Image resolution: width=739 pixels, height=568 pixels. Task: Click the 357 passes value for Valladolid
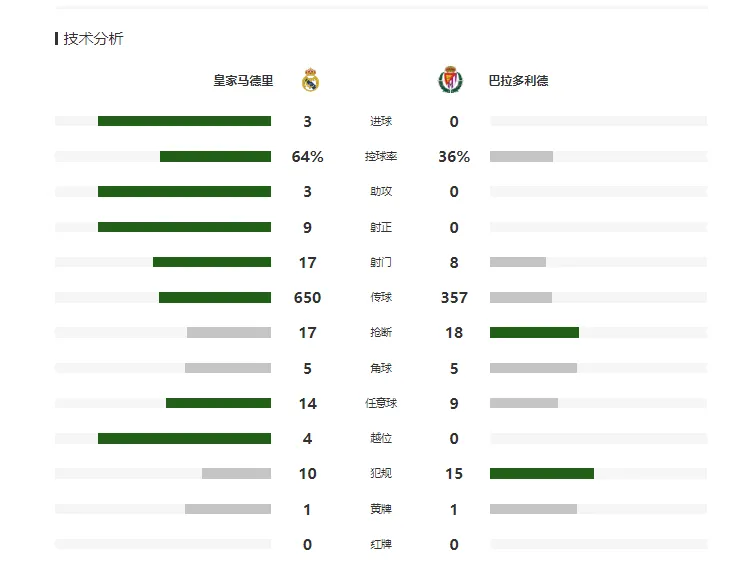pyautogui.click(x=454, y=297)
